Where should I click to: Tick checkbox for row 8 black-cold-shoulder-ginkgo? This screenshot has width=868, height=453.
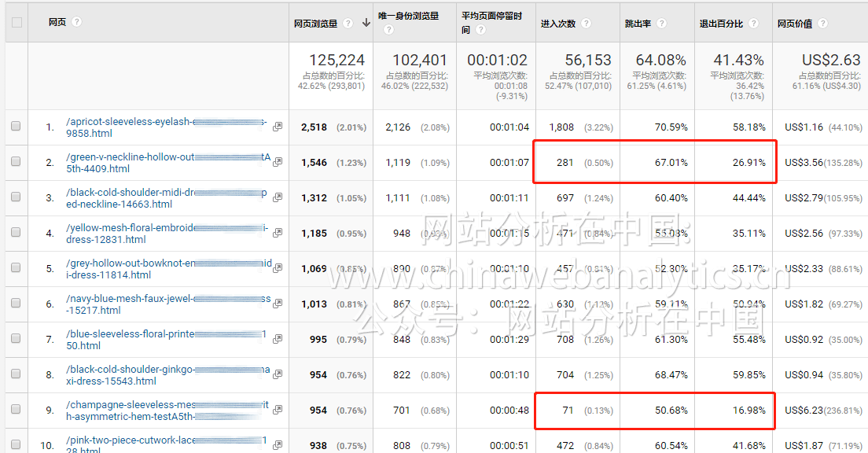pyautogui.click(x=16, y=374)
